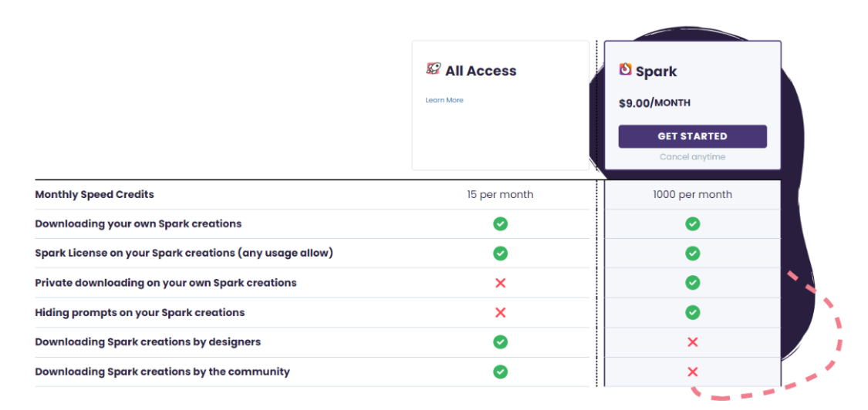Click the Cancel anytime text
Viewport: 868px width, 410px height.
click(693, 157)
